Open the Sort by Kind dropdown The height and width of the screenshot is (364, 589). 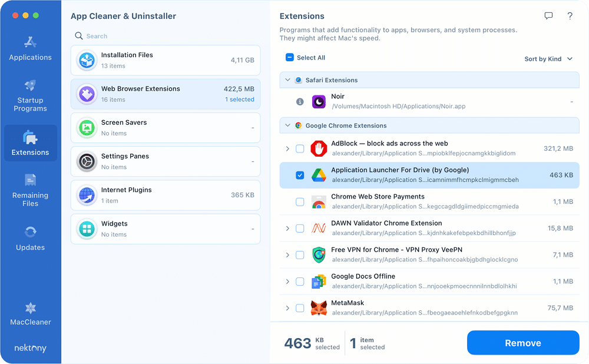[x=548, y=59]
